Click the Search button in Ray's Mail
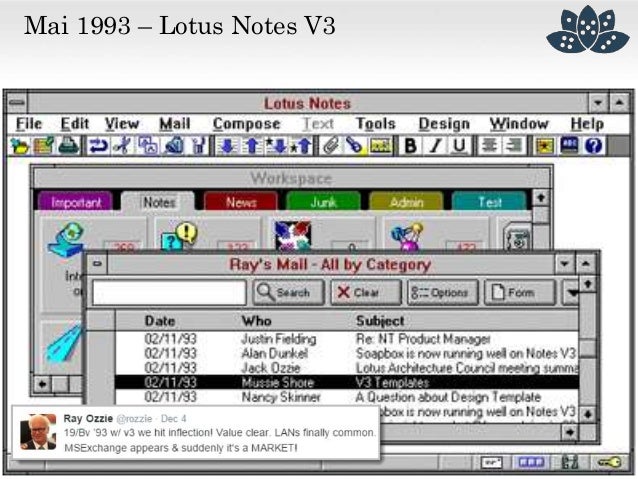 pyautogui.click(x=288, y=292)
